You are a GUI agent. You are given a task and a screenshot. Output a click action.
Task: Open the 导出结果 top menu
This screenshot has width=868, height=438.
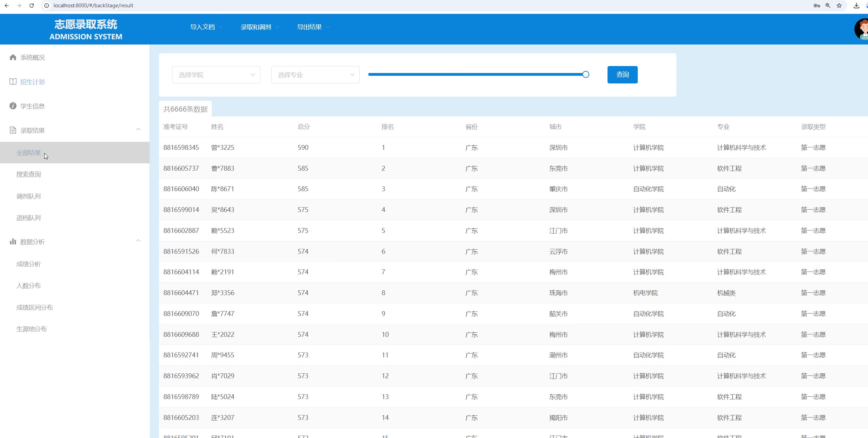(x=313, y=27)
